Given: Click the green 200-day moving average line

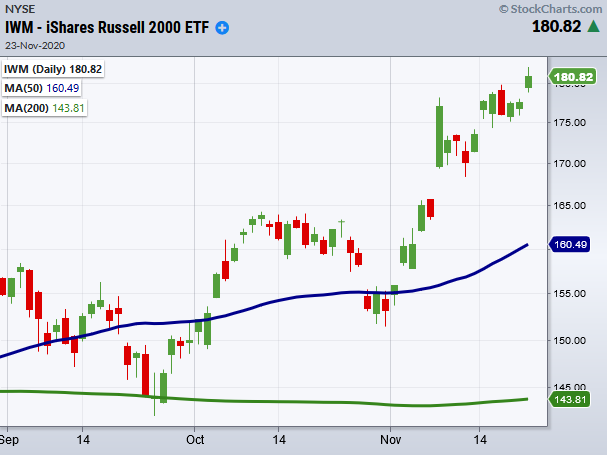Looking at the screenshot, I should (x=300, y=403).
